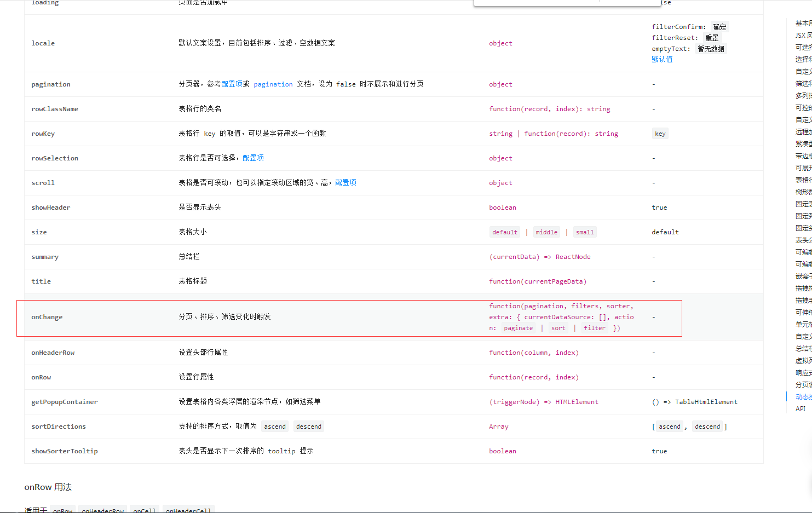Click the 'descend' tag in sortDirections description
Viewport: 812px width, 513px height.
[309, 426]
